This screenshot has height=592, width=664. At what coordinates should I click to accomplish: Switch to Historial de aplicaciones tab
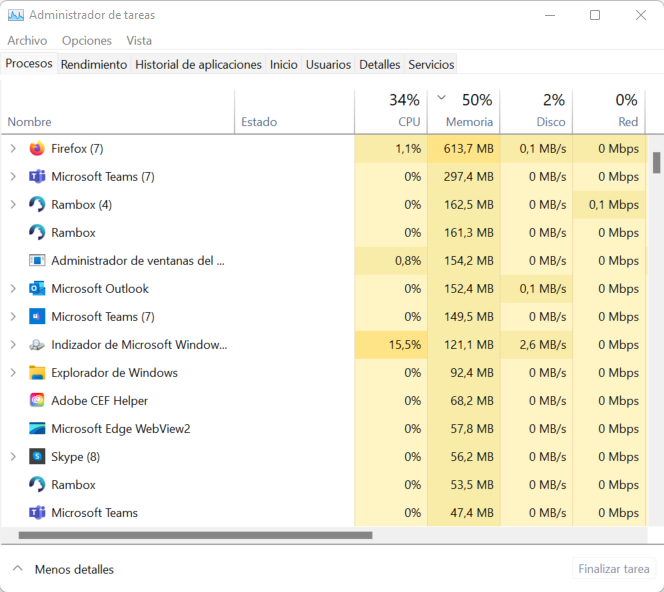198,64
